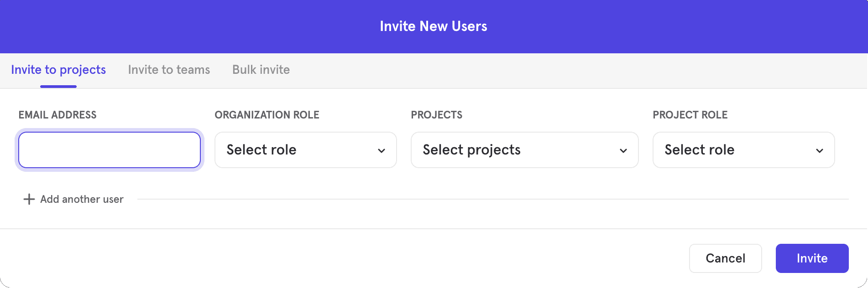
Task: Select the Invite to projects tab
Action: [58, 70]
